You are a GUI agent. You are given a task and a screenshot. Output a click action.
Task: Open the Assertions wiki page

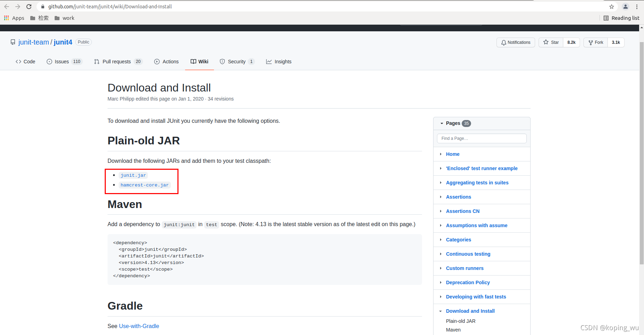click(x=459, y=197)
